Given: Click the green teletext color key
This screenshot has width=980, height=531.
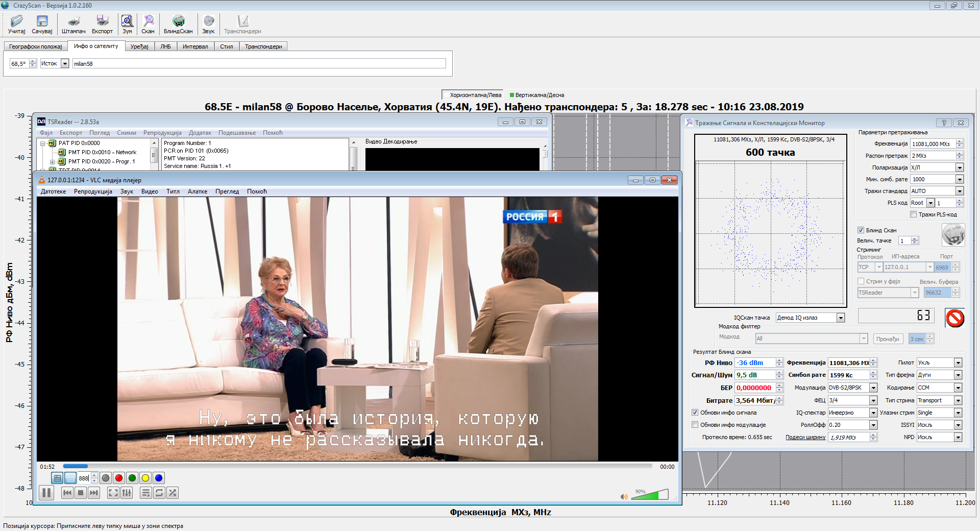Looking at the screenshot, I should click(132, 478).
